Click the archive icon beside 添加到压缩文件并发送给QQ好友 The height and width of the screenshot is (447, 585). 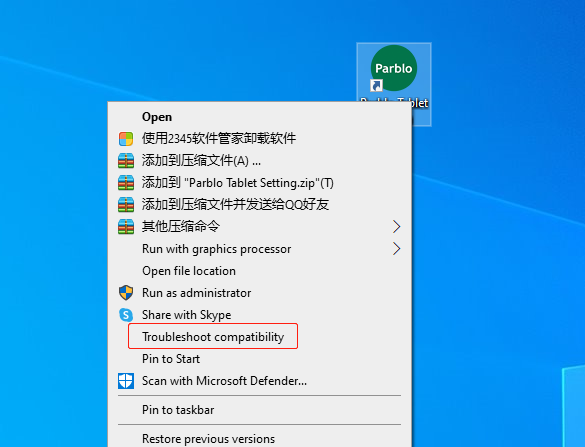point(126,204)
